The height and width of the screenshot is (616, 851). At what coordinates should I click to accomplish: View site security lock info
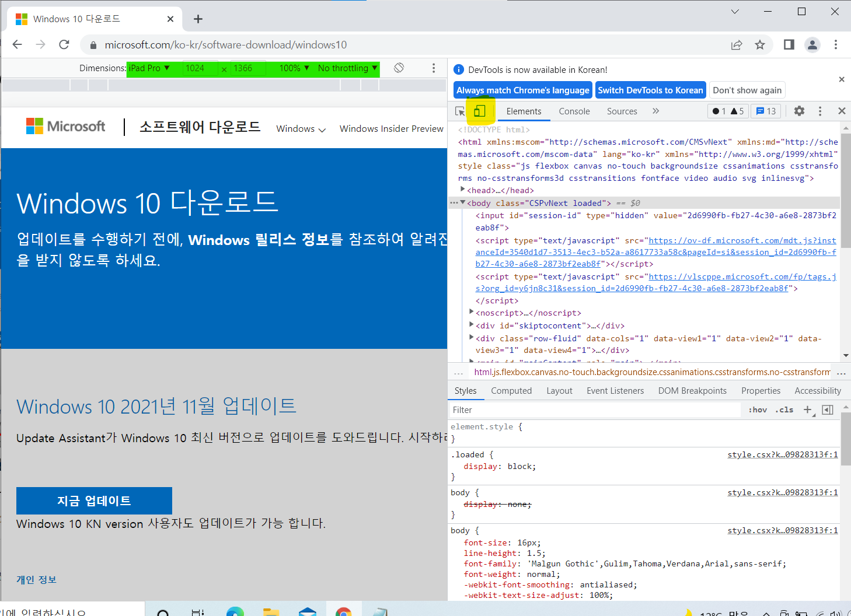[x=93, y=45]
